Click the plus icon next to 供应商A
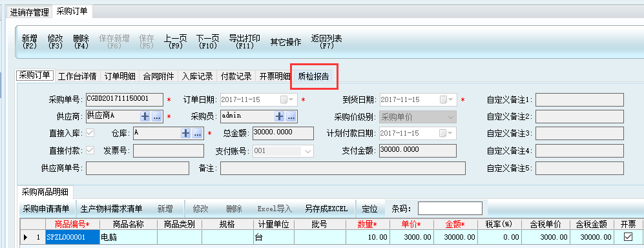 (x=145, y=117)
